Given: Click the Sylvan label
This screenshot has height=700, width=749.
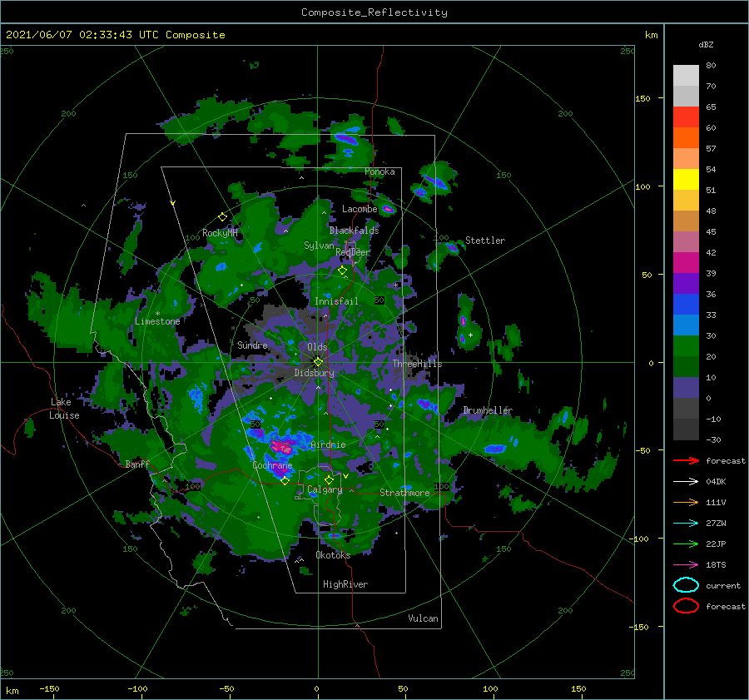Looking at the screenshot, I should point(319,246).
